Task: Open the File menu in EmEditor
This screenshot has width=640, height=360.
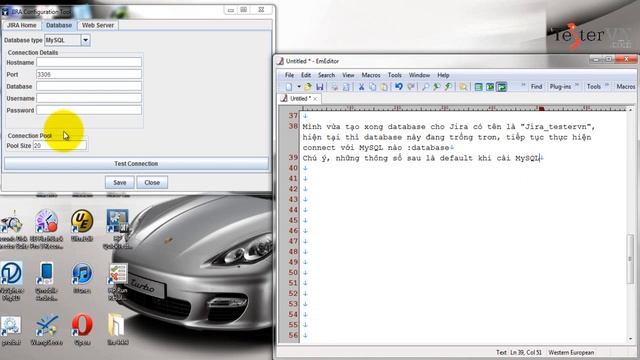Action: pos(289,75)
